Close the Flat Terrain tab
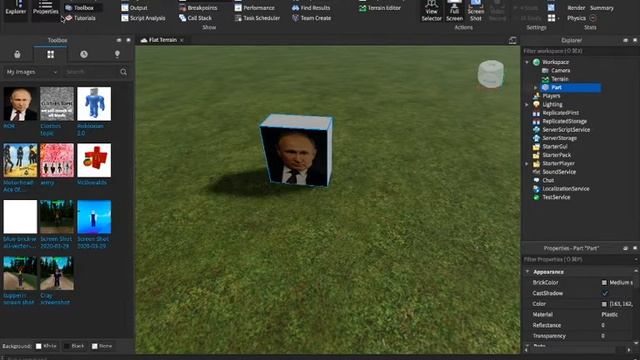Image resolution: width=640 pixels, height=360 pixels. click(182, 40)
